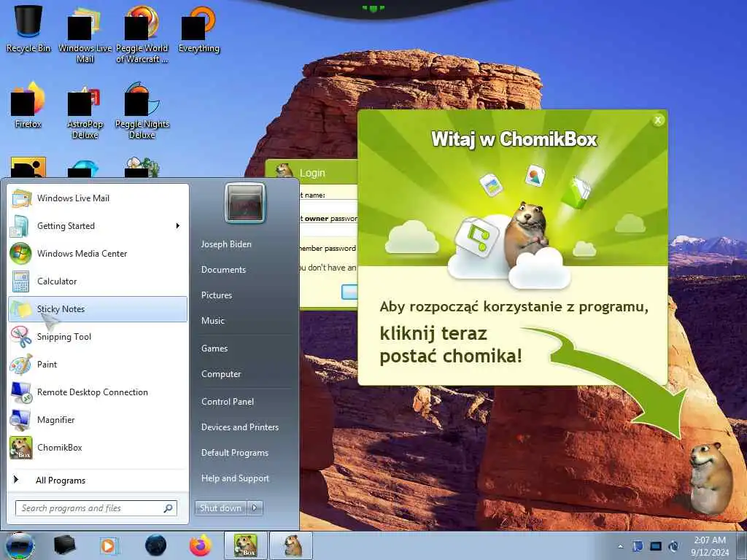Screen dimensions: 747x560
Task: Open Calculator from Start menu
Action: [98, 281]
